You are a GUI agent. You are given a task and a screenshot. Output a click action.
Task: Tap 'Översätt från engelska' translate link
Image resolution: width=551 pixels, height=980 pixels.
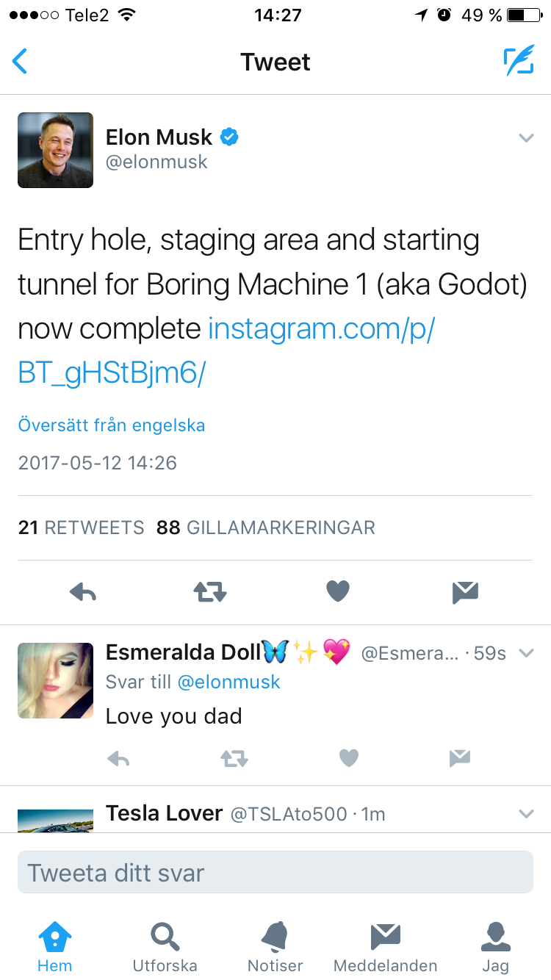112,425
